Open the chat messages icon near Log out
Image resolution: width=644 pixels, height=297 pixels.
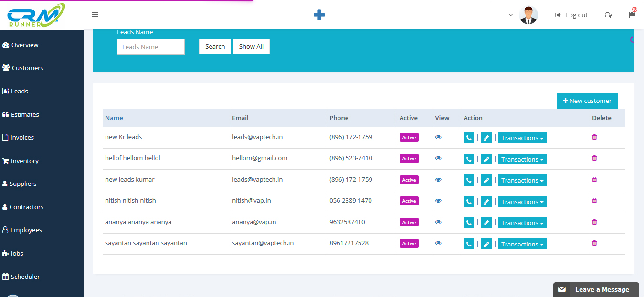608,15
